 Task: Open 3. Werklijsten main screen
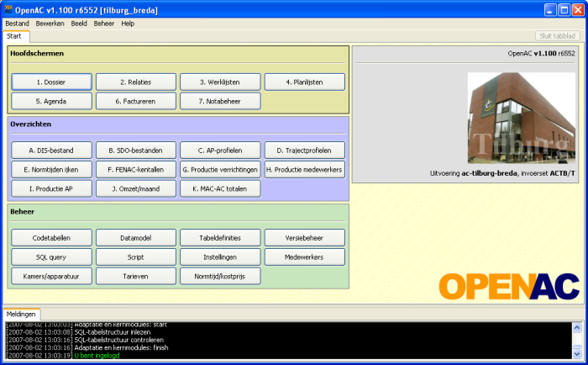[x=220, y=82]
